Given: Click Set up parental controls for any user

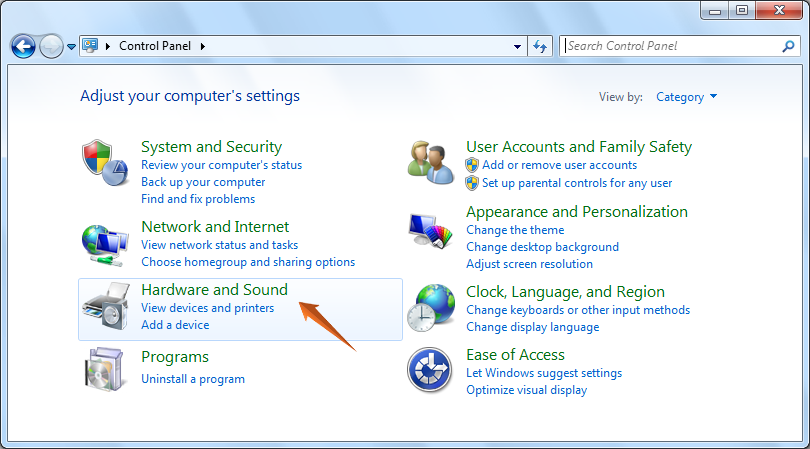Looking at the screenshot, I should point(577,183).
